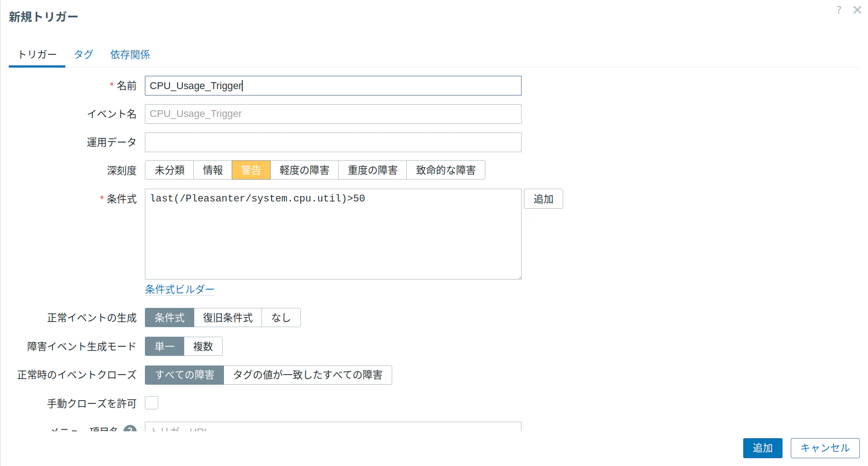Open the help question mark icon
This screenshot has height=466, width=868.
pos(839,10)
